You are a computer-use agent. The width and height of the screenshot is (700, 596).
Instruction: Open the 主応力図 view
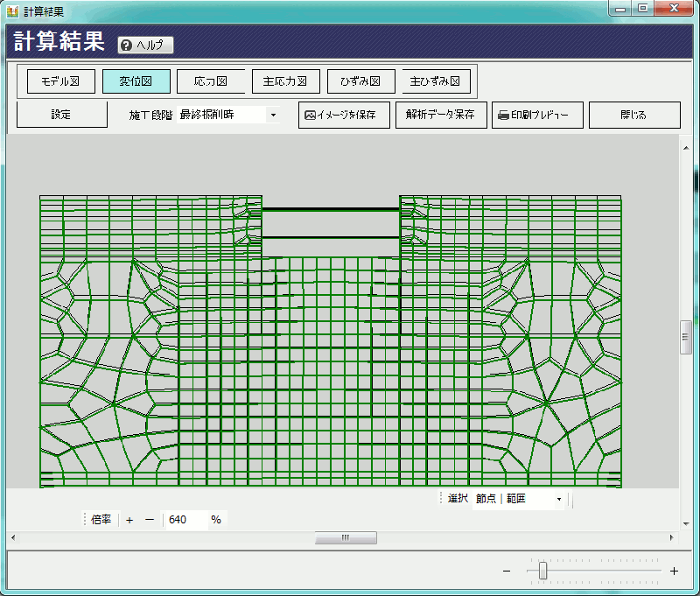click(286, 81)
